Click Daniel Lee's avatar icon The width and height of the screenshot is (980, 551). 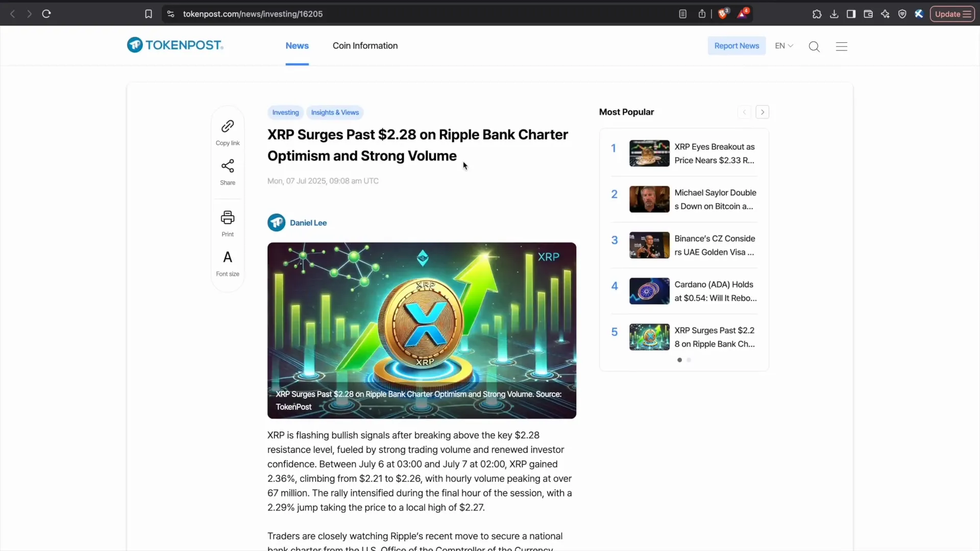tap(276, 222)
